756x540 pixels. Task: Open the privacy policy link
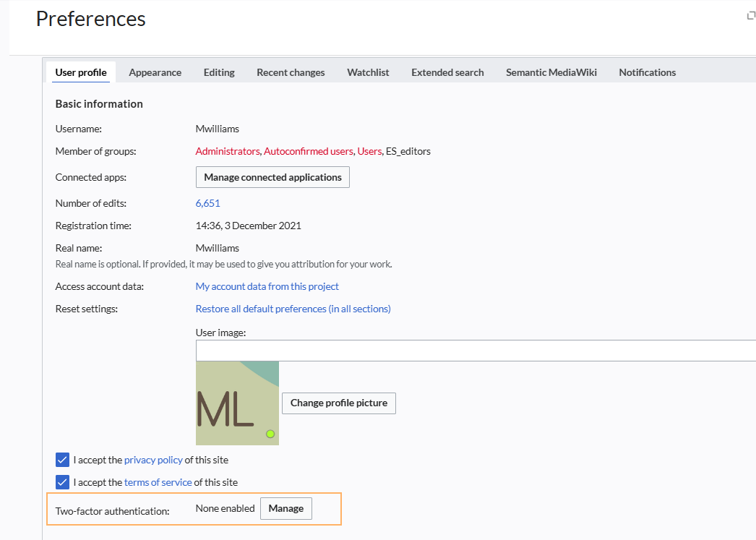point(153,460)
